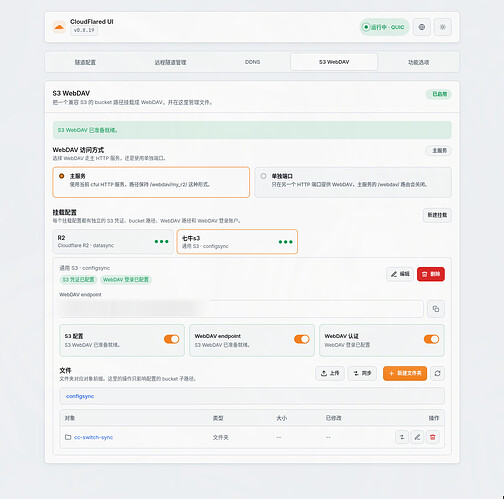Switch to the 远程隧道管理 tab
Screen dimensions: 504x499
(x=170, y=62)
